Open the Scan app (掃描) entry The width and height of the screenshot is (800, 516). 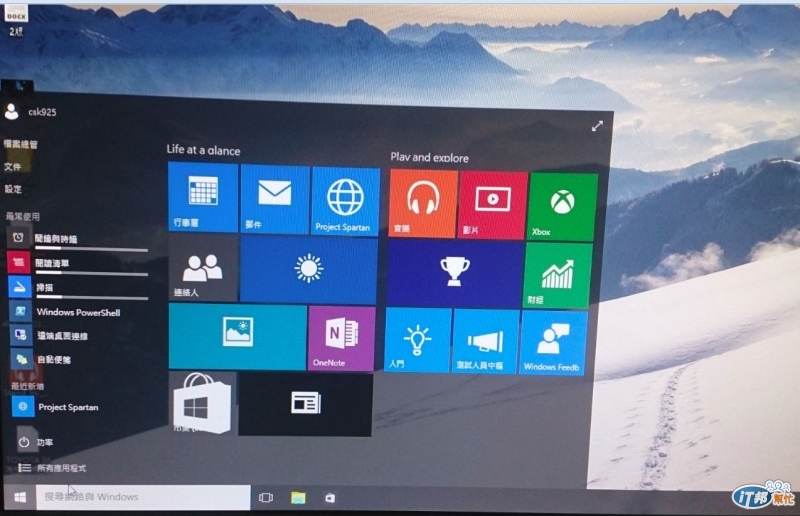tap(78, 287)
